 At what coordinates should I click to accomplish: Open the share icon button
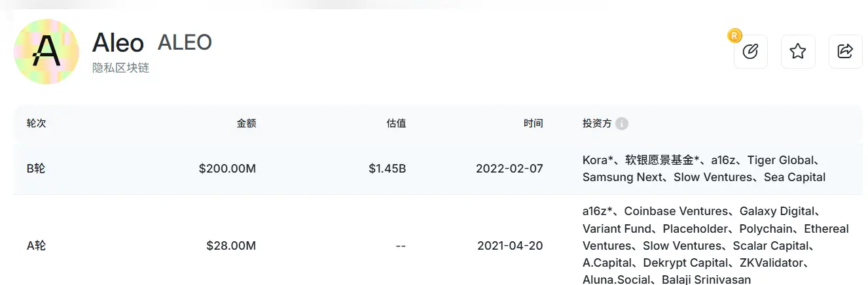tap(846, 52)
